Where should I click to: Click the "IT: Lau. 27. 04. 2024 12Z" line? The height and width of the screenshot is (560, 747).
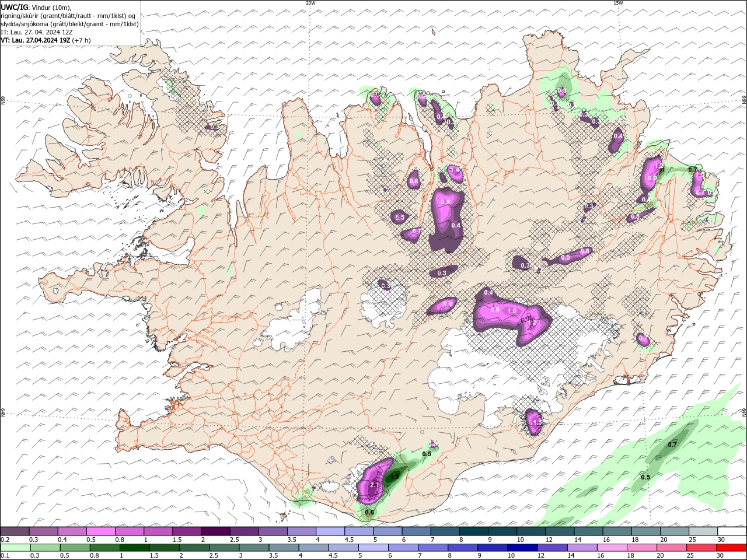[36, 32]
